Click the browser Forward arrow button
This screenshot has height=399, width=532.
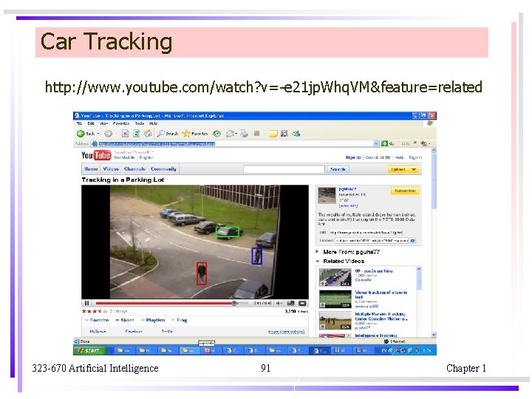108,134
